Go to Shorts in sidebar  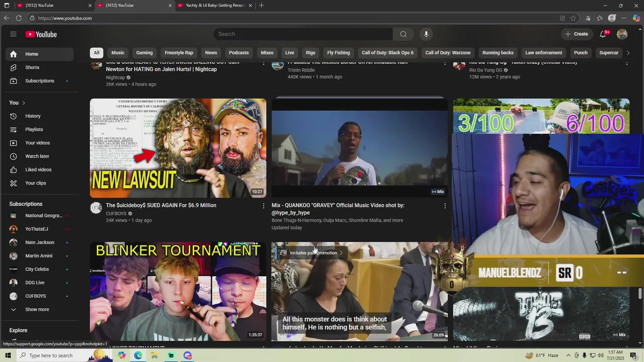pos(39,67)
